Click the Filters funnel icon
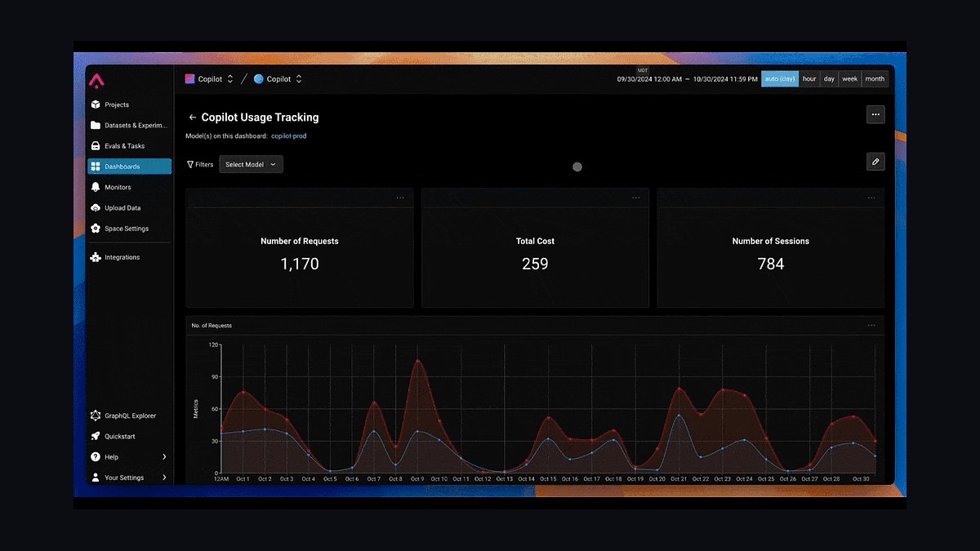The image size is (980, 551). coord(190,164)
